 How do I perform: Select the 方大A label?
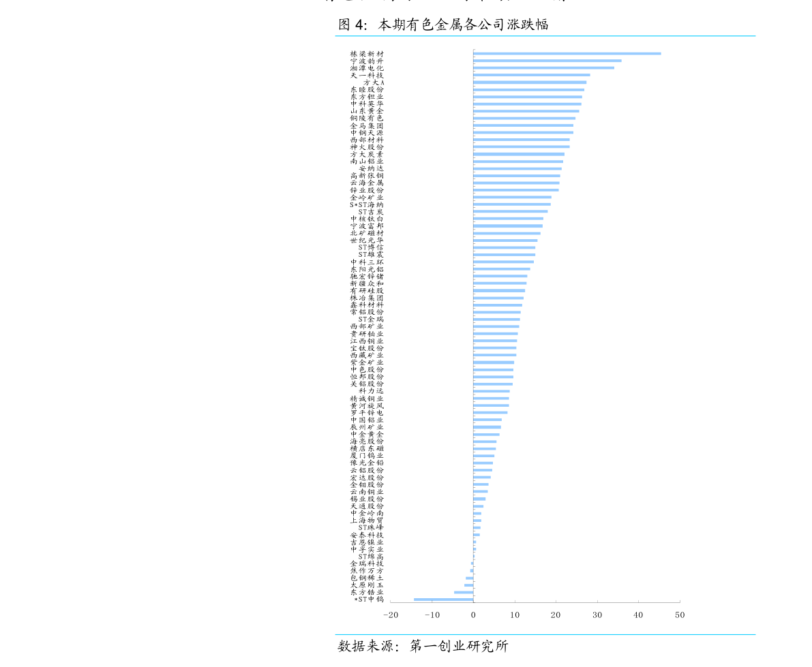pos(373,82)
